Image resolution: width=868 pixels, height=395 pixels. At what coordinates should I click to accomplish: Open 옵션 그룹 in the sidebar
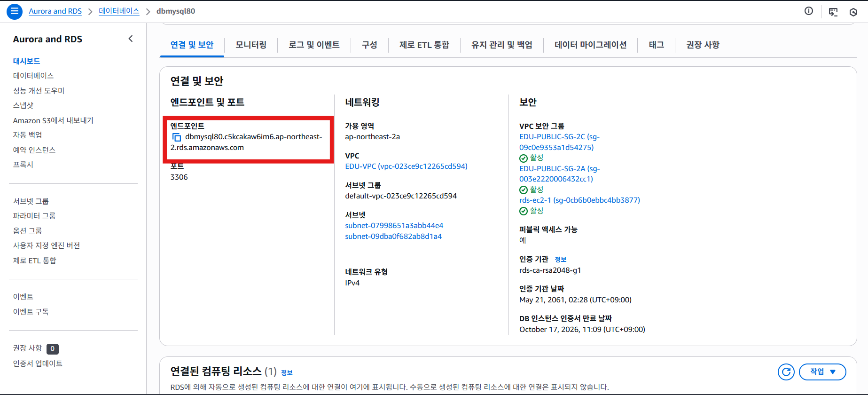[x=27, y=231]
